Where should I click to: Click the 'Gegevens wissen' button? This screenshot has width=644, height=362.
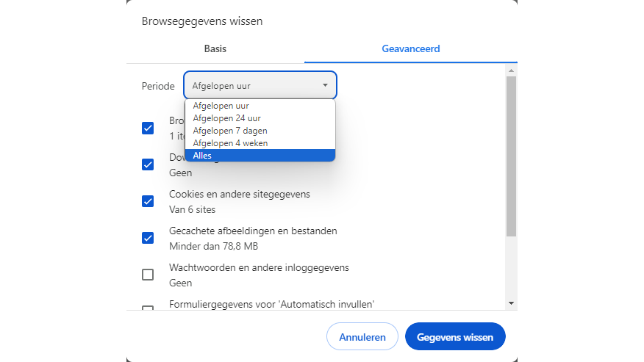[455, 337]
